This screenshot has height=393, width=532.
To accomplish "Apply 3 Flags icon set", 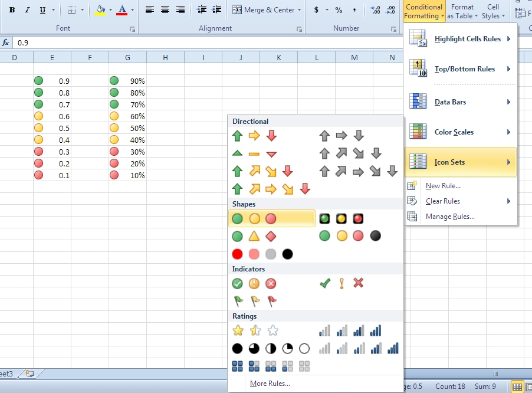I will click(254, 301).
